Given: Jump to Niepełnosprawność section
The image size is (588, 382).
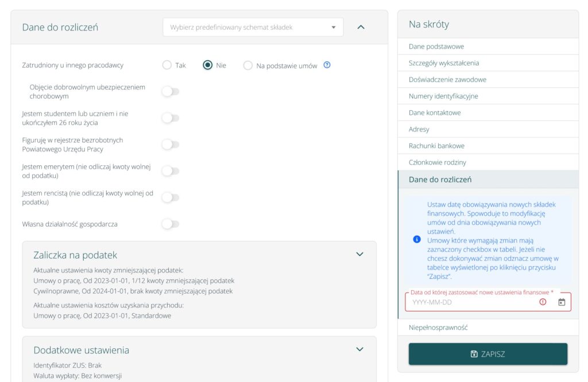Looking at the screenshot, I should point(438,328).
